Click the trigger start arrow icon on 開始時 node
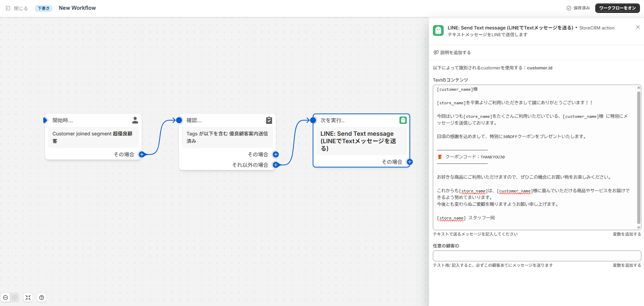The height and width of the screenshot is (306, 644). pos(45,120)
